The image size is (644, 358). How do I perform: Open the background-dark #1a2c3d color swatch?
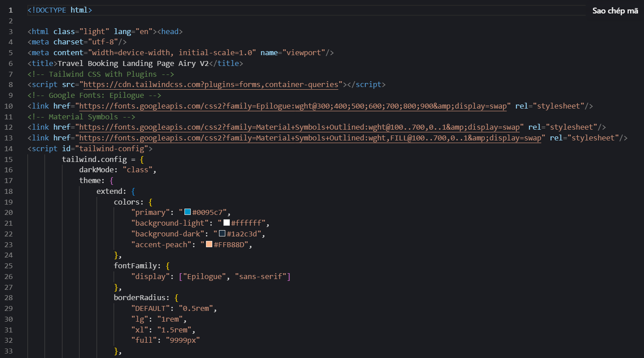(x=222, y=234)
